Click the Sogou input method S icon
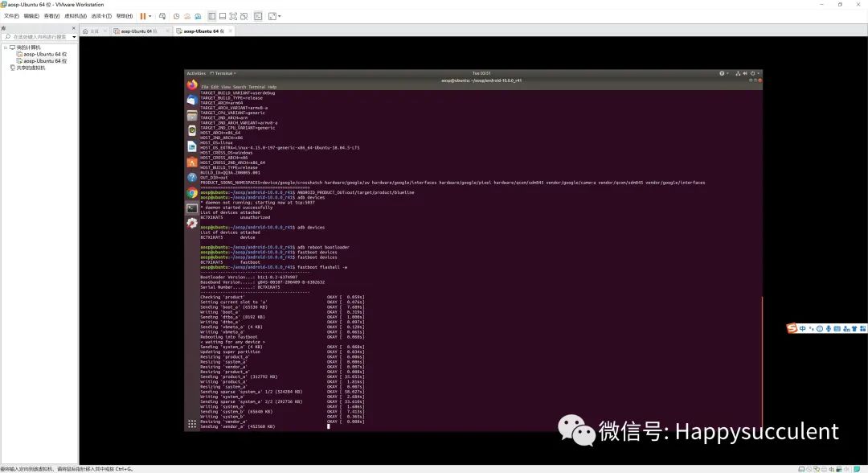The width and height of the screenshot is (868, 473). (792, 328)
